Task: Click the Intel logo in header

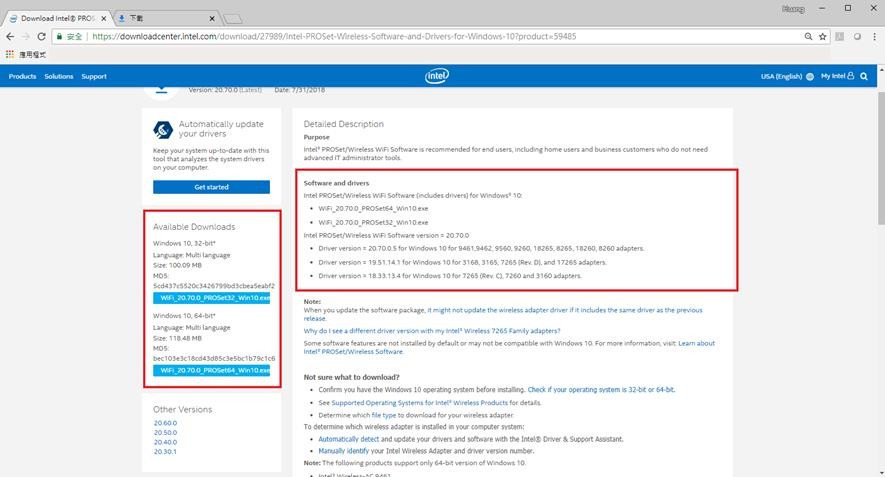Action: (x=436, y=76)
